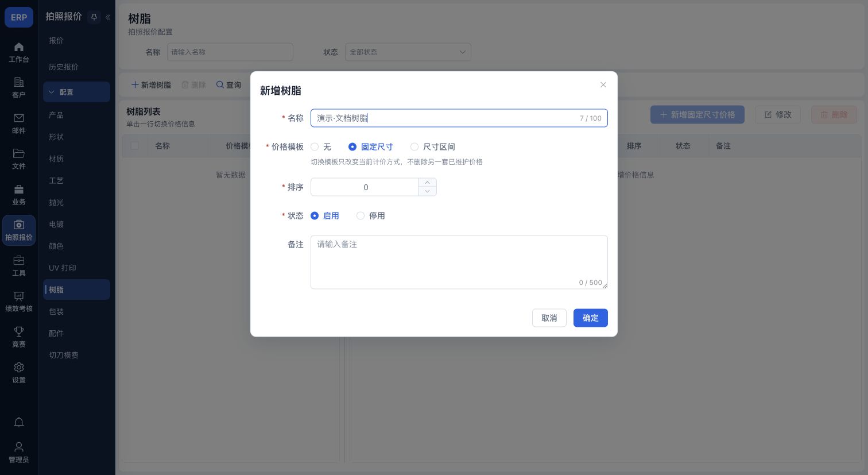Open the 全部状态 status dropdown
Viewport: 868px width, 475px height.
coord(408,52)
